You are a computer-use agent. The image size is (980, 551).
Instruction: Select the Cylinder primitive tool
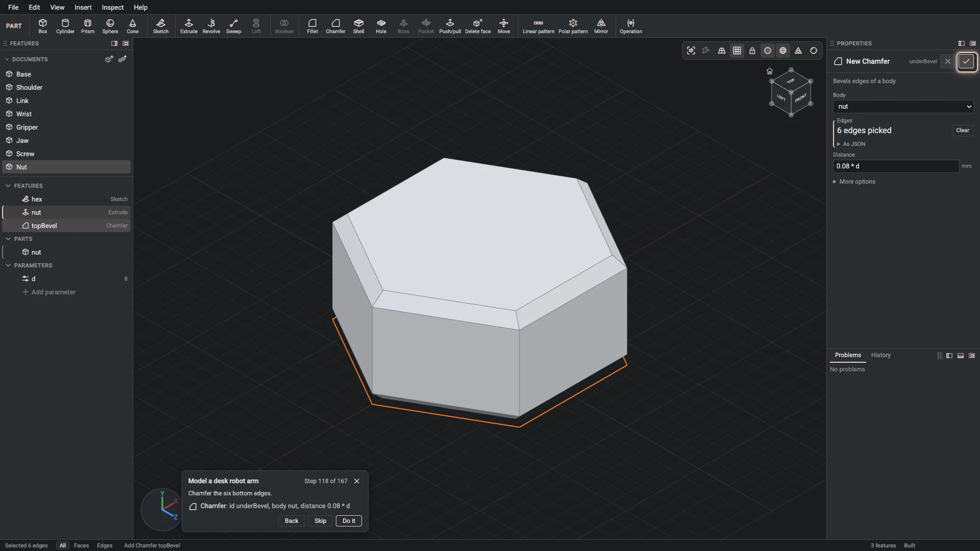point(65,26)
